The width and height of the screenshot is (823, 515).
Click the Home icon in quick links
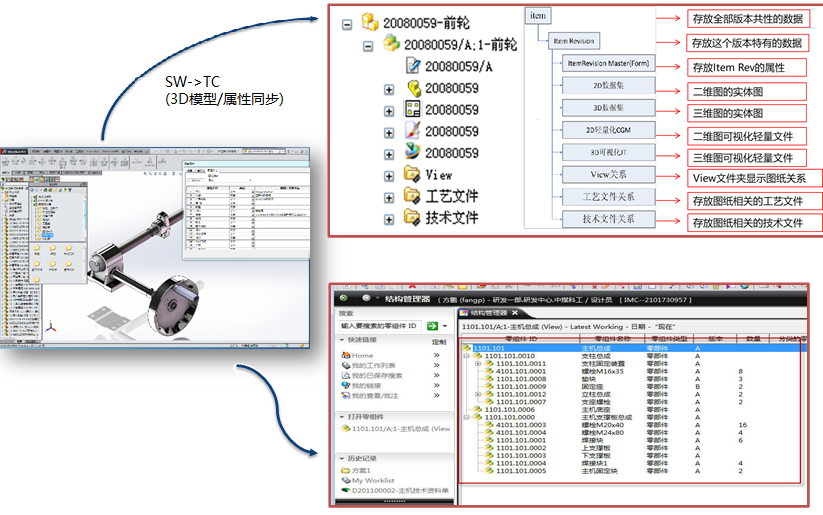pos(346,355)
